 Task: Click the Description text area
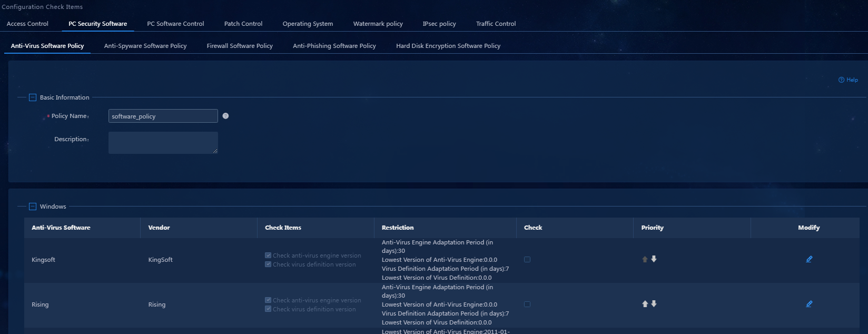click(x=163, y=143)
